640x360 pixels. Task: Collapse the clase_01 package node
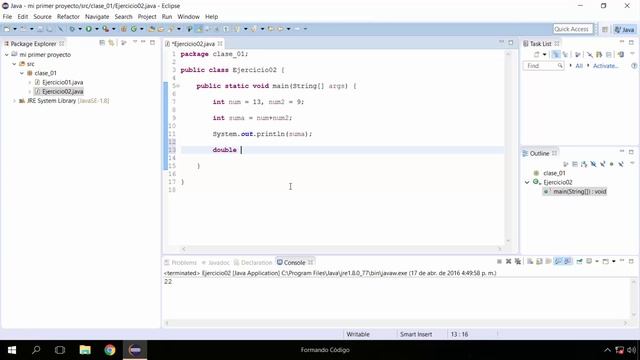(x=22, y=73)
